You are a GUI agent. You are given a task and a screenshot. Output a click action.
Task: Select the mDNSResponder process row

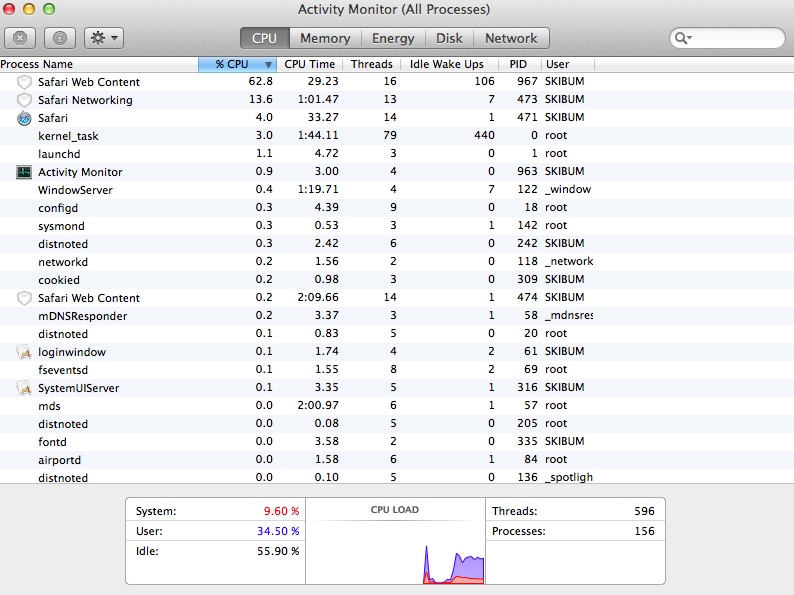(397, 316)
